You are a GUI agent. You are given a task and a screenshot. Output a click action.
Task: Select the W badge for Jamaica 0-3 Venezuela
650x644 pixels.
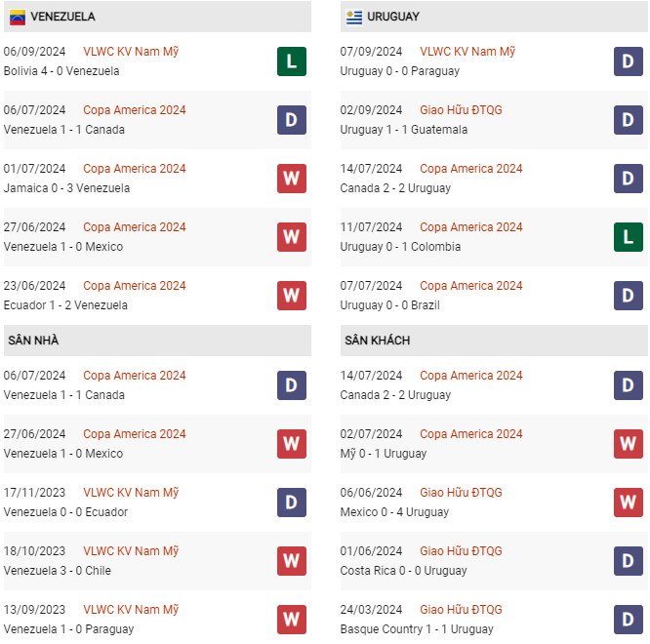pyautogui.click(x=292, y=179)
